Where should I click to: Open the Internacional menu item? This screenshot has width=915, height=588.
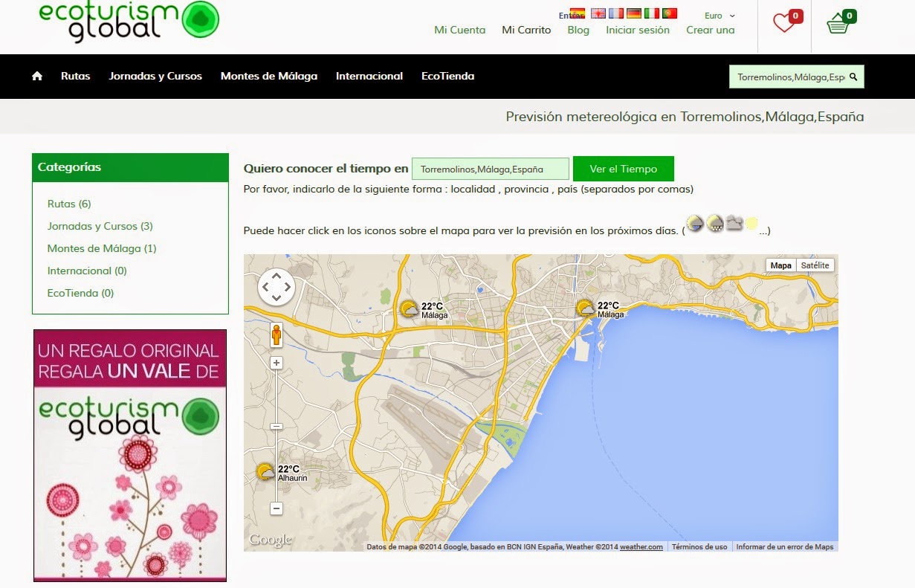[x=369, y=76]
